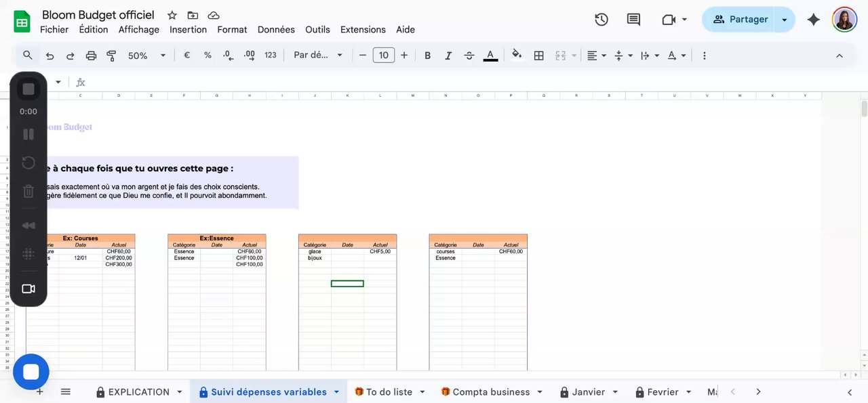Click the undo arrow
The image size is (868, 403).
pos(50,56)
